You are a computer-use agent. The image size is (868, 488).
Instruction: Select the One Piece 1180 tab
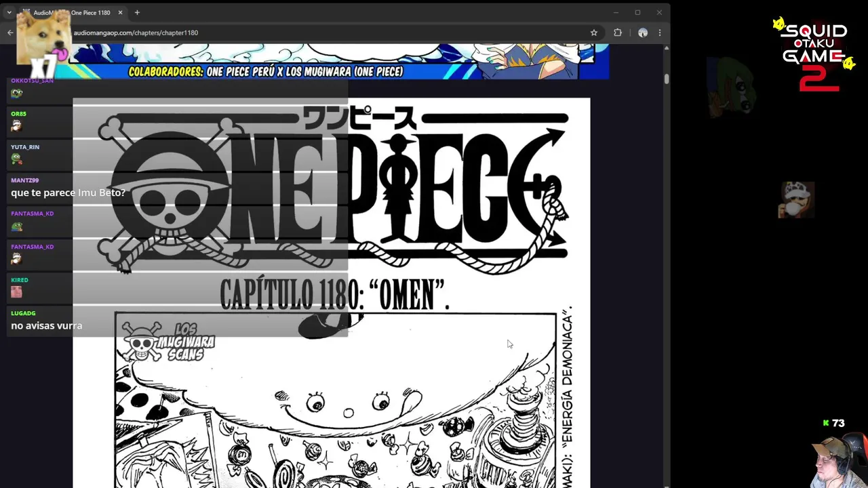73,12
